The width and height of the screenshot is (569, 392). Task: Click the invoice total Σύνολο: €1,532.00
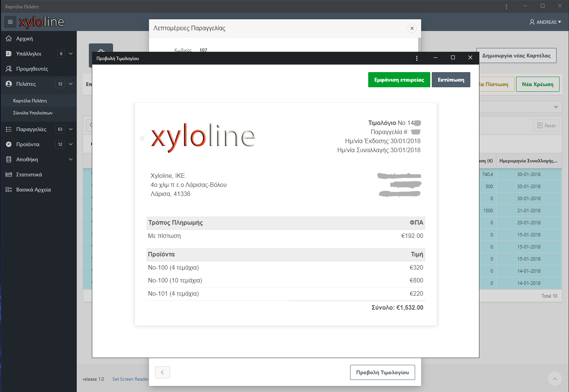click(397, 307)
